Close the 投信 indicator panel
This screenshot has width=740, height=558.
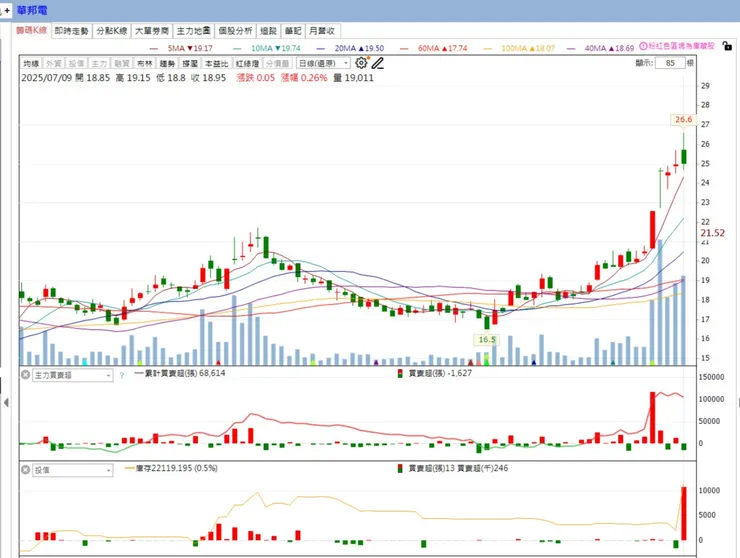[x=25, y=470]
